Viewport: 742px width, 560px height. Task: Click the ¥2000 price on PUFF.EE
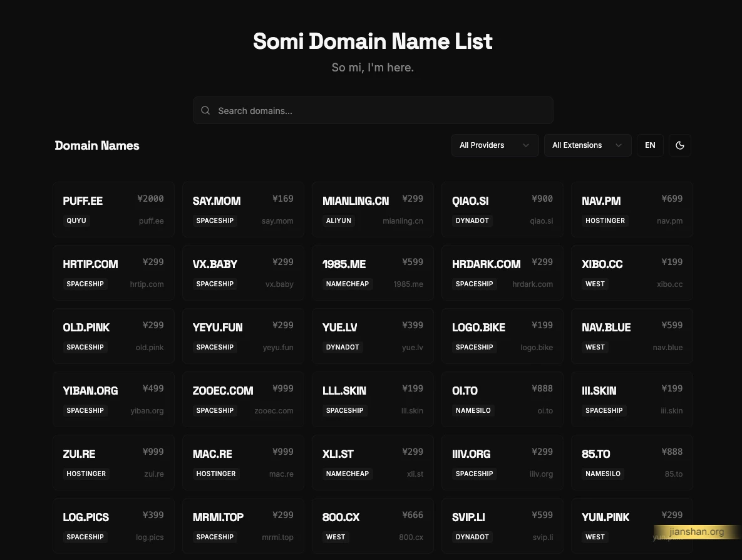tap(150, 199)
